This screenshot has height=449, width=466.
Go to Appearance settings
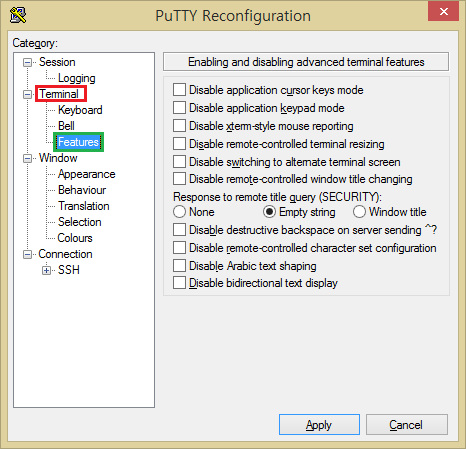[86, 174]
